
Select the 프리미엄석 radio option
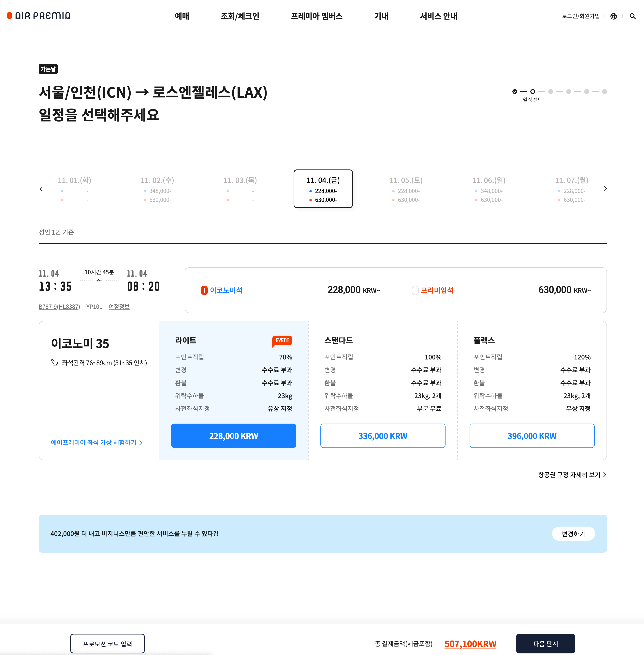[415, 290]
